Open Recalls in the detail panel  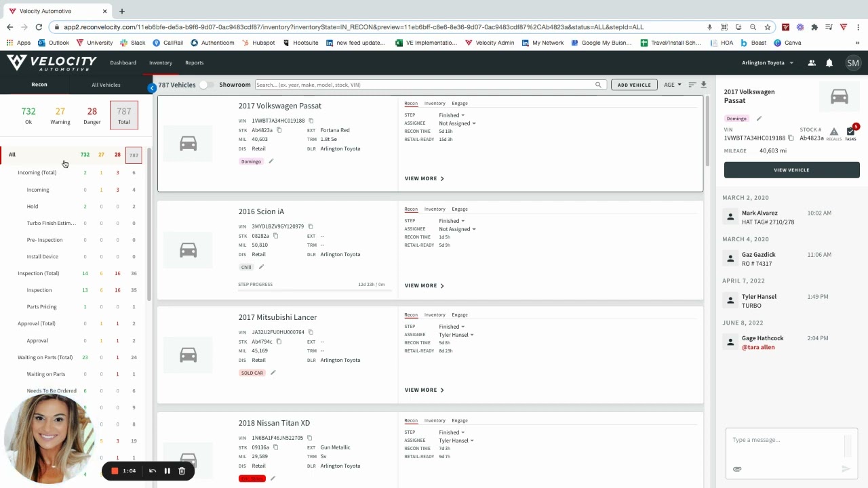pyautogui.click(x=834, y=134)
